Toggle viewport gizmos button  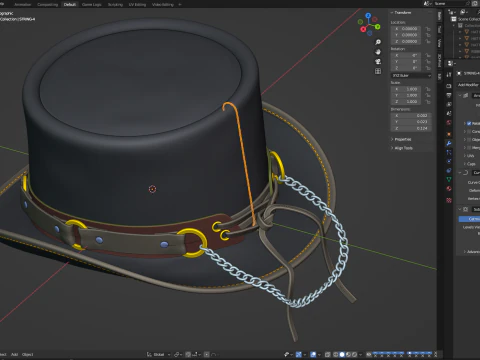tap(299, 354)
